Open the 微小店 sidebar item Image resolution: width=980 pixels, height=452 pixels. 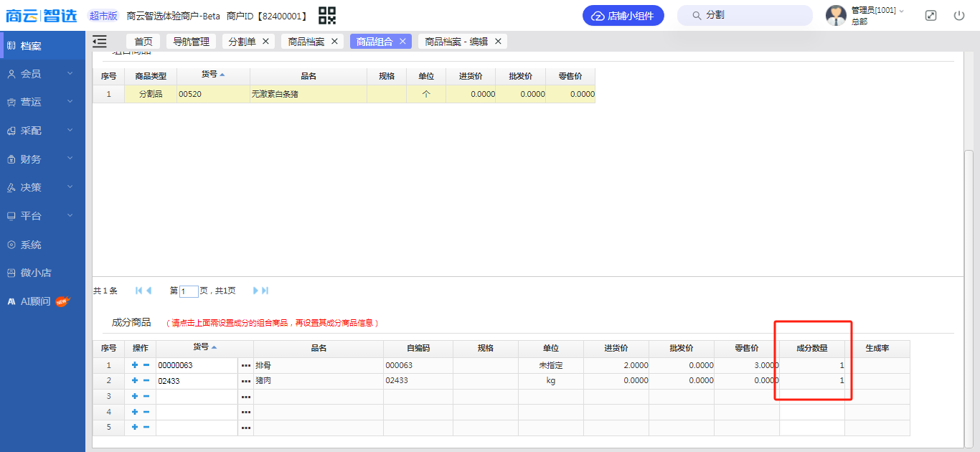tap(42, 273)
